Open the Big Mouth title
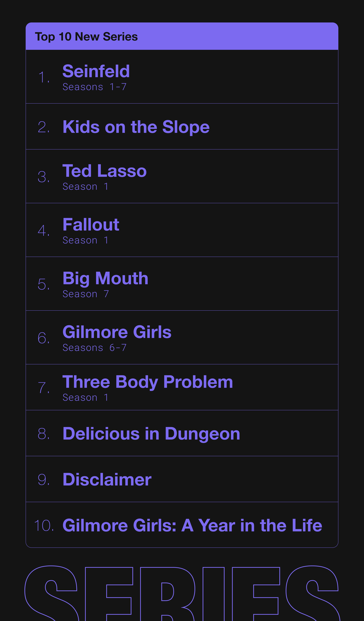This screenshot has height=621, width=364. (x=106, y=278)
